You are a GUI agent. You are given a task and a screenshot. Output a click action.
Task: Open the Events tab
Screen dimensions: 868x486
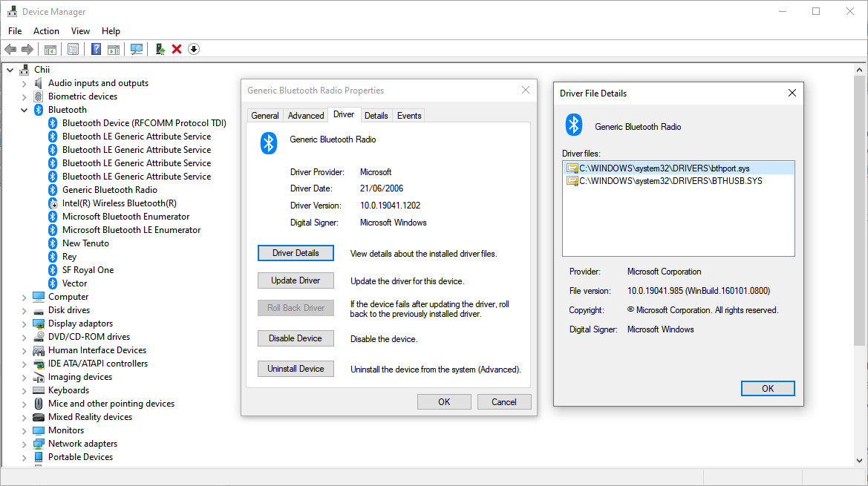pyautogui.click(x=409, y=115)
